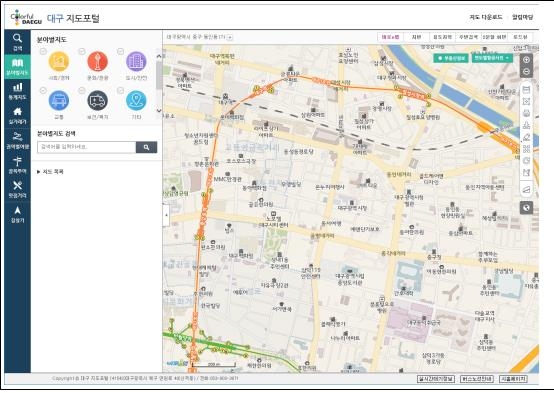
Task: Click the ruler icon at the toolbar bottom
Action: [x=526, y=189]
